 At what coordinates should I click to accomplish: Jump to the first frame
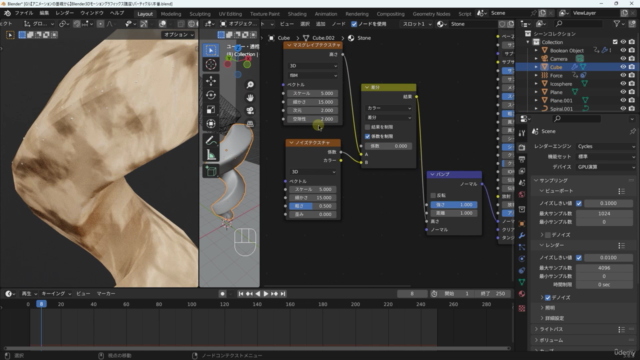[240, 293]
